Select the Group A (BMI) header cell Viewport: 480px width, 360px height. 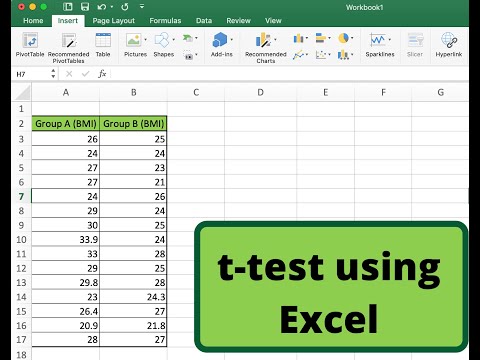pyautogui.click(x=66, y=124)
